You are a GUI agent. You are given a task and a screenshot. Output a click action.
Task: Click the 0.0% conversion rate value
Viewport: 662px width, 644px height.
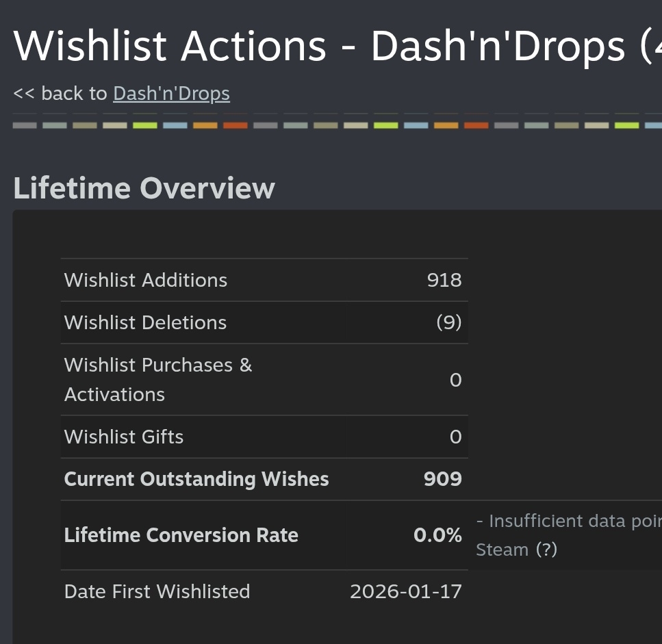tap(437, 535)
